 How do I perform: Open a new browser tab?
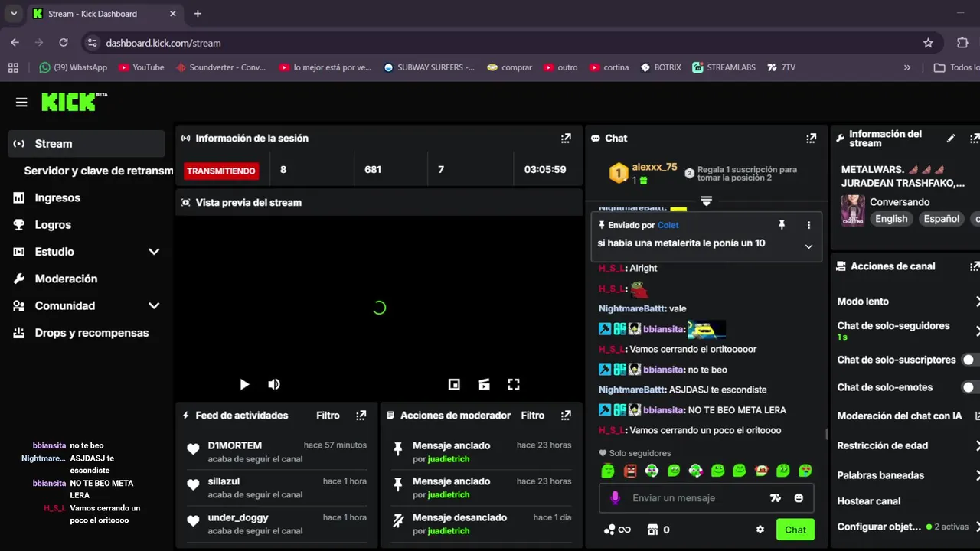click(198, 14)
